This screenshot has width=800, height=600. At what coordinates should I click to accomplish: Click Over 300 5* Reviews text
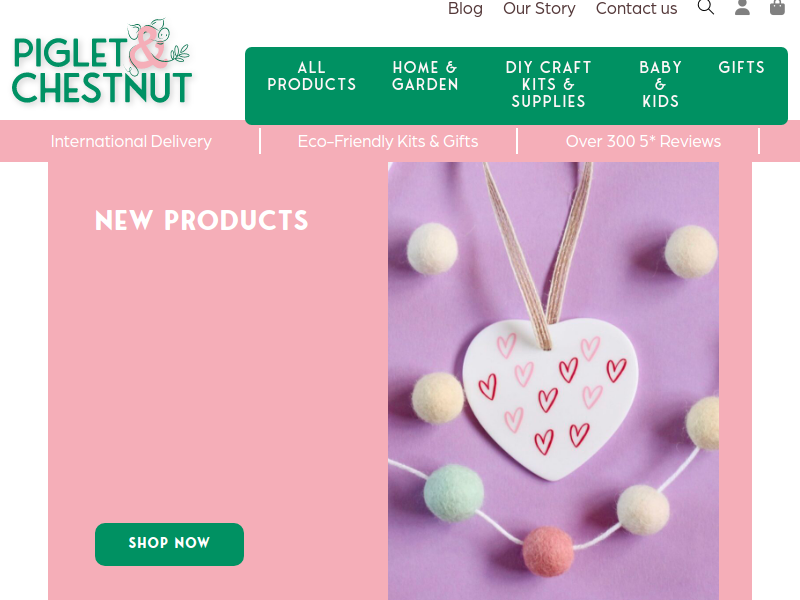coord(643,141)
